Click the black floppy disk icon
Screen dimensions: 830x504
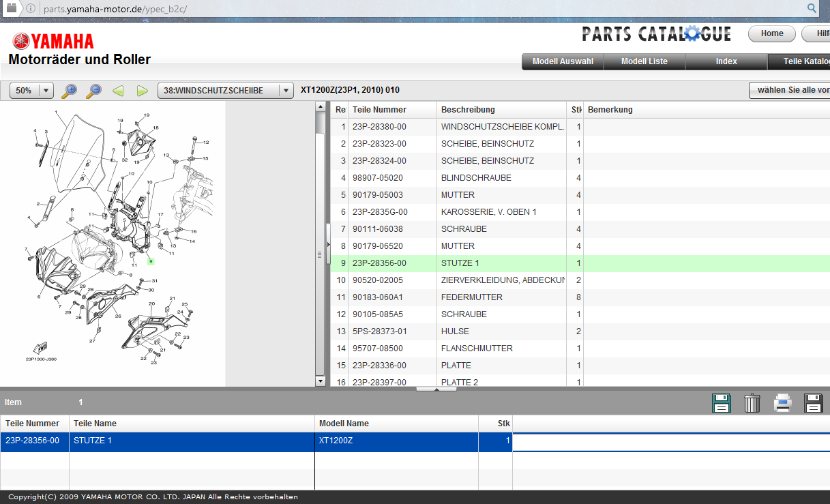pyautogui.click(x=814, y=403)
